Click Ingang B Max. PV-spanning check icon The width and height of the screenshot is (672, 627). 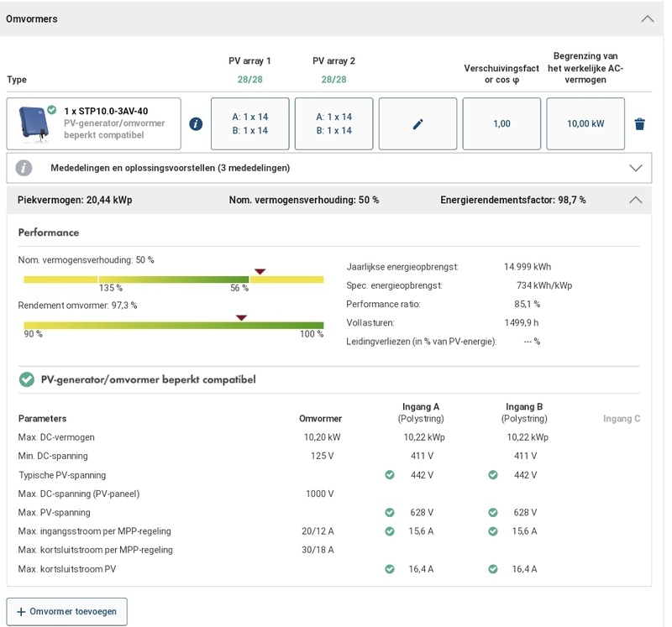point(493,512)
